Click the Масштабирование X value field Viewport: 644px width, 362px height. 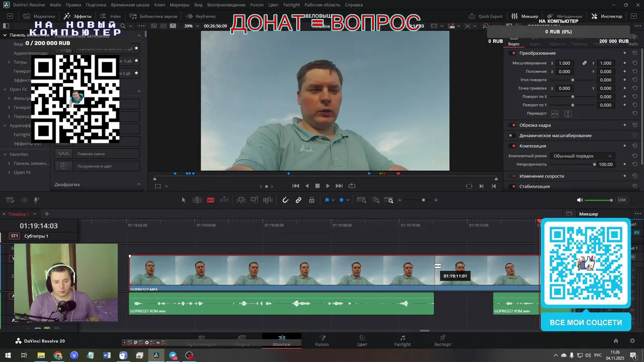point(565,63)
